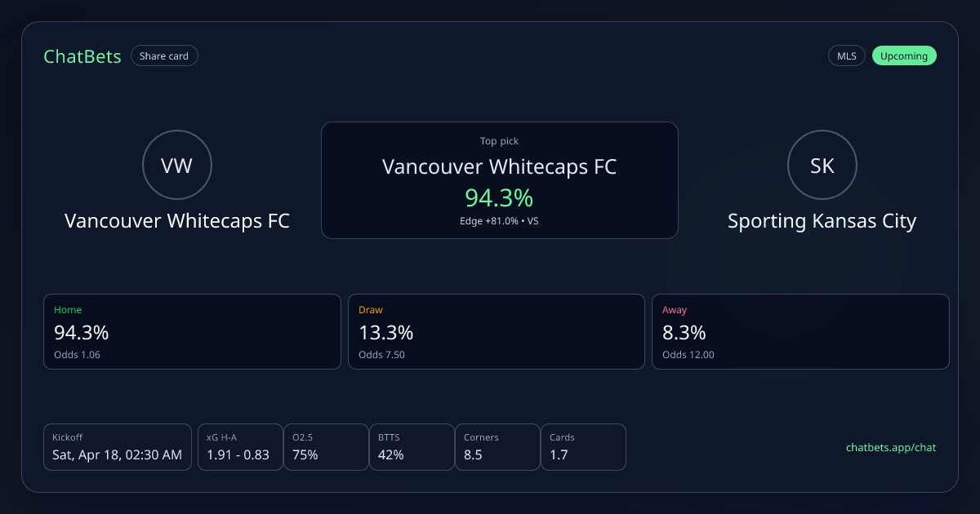Click the green 94.3% top pick percentage

click(499, 197)
